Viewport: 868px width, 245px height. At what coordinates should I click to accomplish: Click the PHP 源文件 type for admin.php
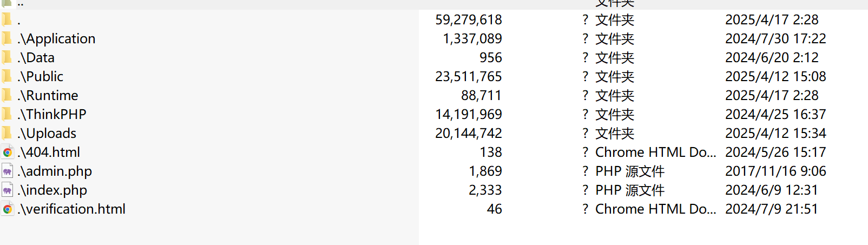pyautogui.click(x=630, y=171)
